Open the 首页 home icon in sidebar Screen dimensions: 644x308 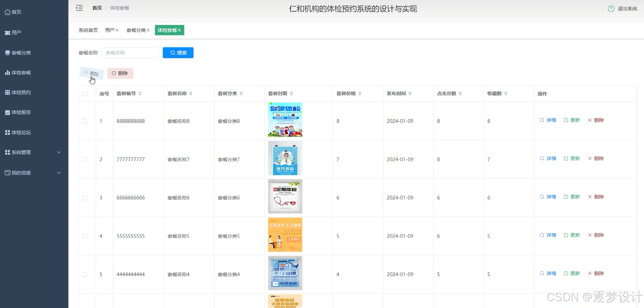coord(8,12)
